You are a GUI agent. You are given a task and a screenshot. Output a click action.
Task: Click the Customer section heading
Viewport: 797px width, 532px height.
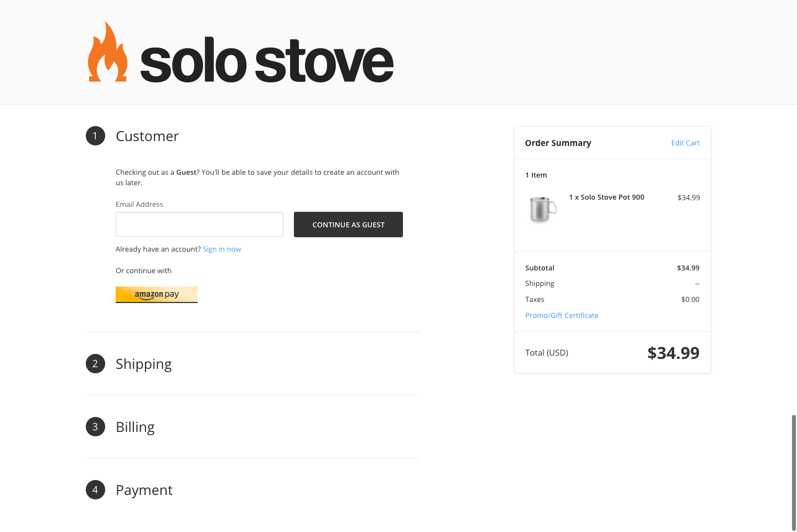click(147, 136)
